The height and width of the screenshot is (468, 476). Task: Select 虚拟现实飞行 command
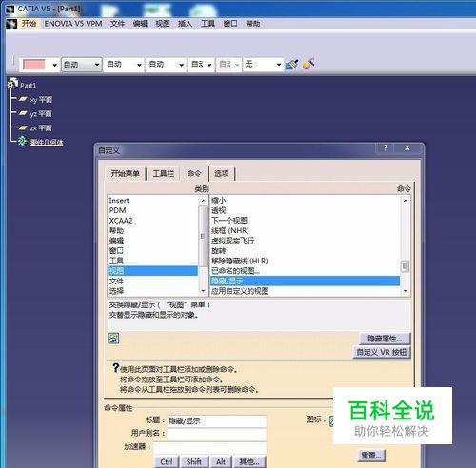305,241
